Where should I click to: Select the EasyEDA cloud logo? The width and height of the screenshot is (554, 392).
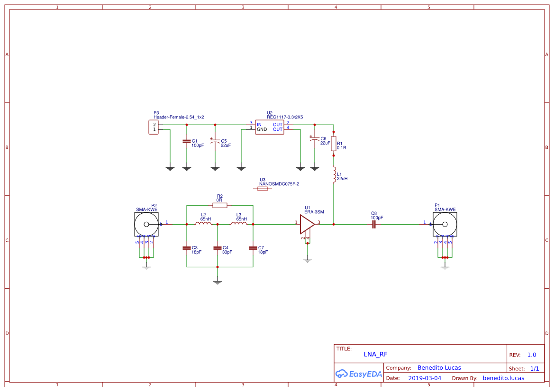point(359,374)
